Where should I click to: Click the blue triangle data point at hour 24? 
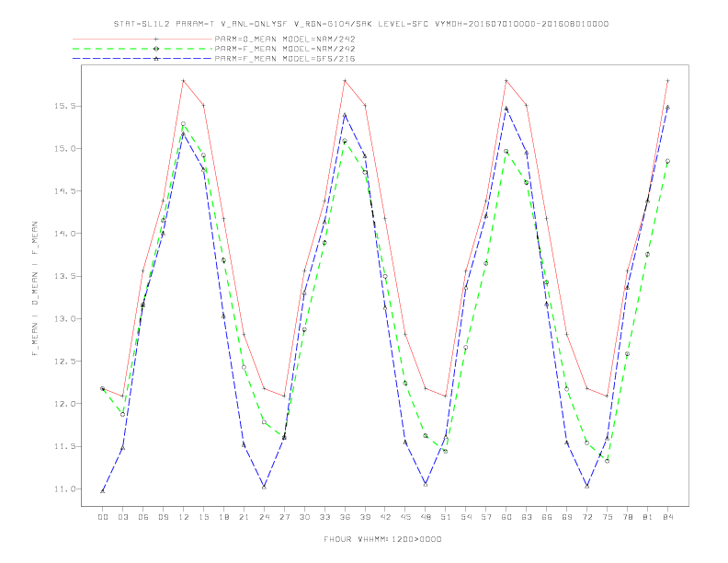[264, 487]
